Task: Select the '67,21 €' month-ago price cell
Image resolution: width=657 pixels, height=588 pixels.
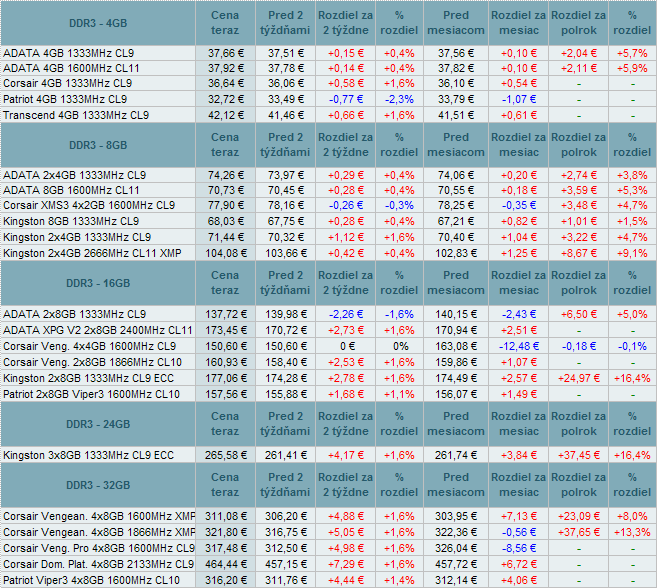Action: (456, 221)
